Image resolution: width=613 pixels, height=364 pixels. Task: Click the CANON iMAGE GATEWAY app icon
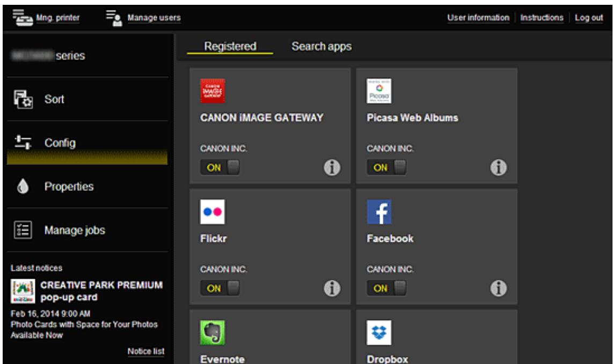[212, 91]
